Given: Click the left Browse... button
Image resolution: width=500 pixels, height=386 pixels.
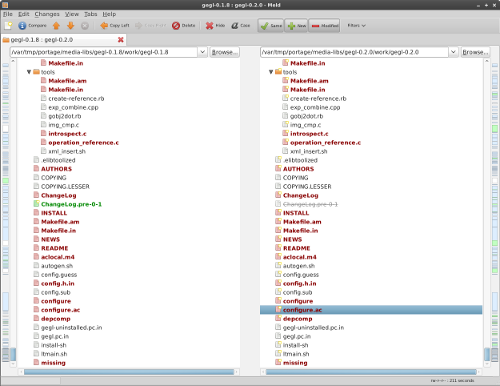Looking at the screenshot, I should pos(225,52).
